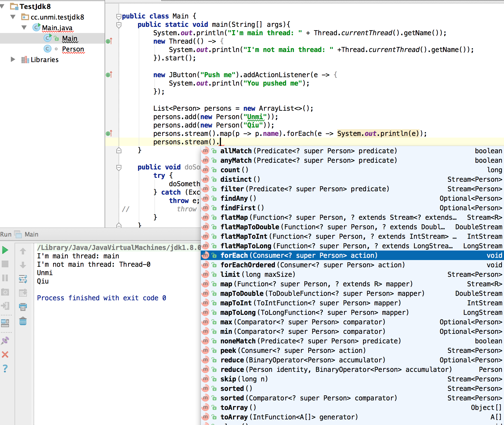Select the Person class in project tree
504x425 pixels.
[x=73, y=49]
